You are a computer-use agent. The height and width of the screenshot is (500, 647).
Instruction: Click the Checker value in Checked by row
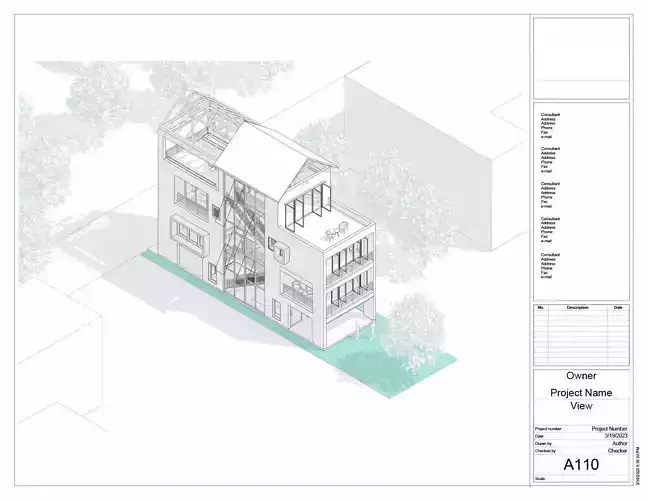tap(618, 451)
